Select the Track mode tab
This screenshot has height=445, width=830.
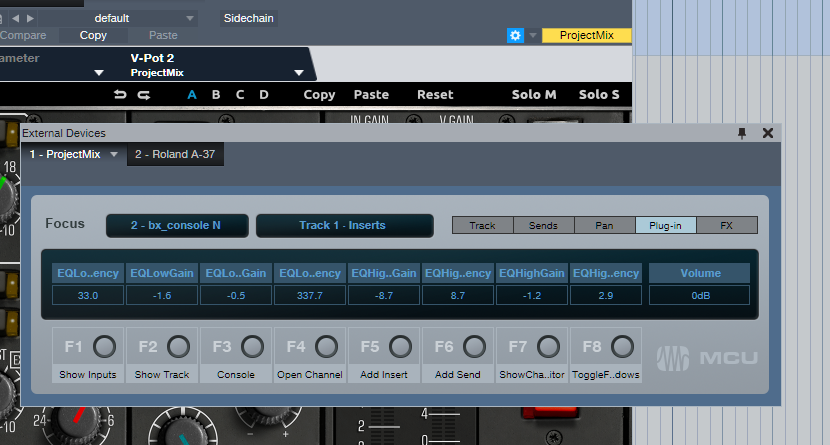482,225
